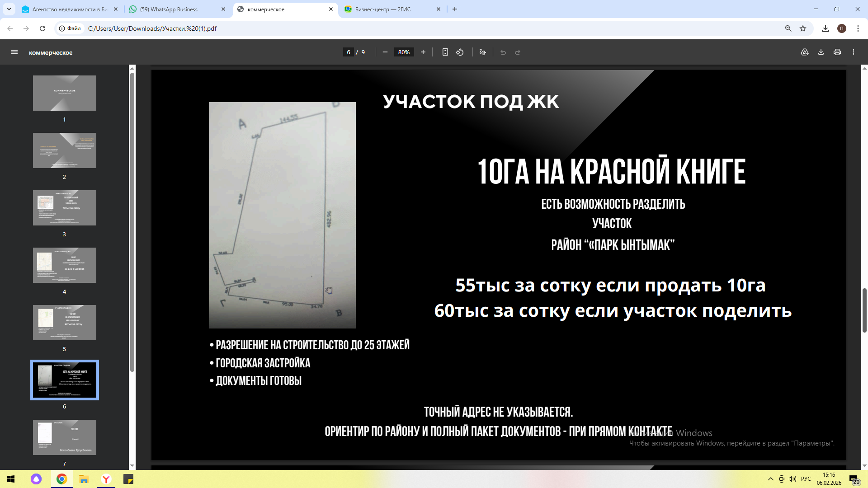This screenshot has width=868, height=488.
Task: Show hidden system tray icons
Action: (770, 479)
